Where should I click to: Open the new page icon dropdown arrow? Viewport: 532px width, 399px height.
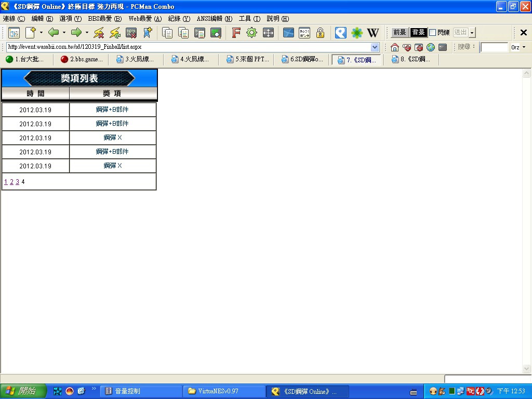[x=41, y=33]
